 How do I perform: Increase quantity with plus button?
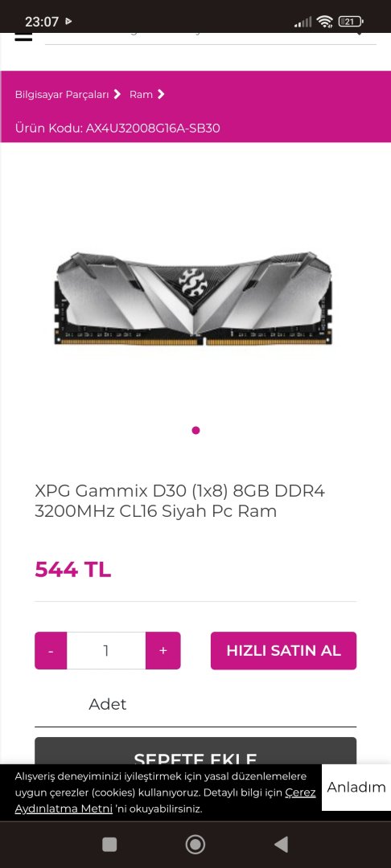pyautogui.click(x=163, y=650)
